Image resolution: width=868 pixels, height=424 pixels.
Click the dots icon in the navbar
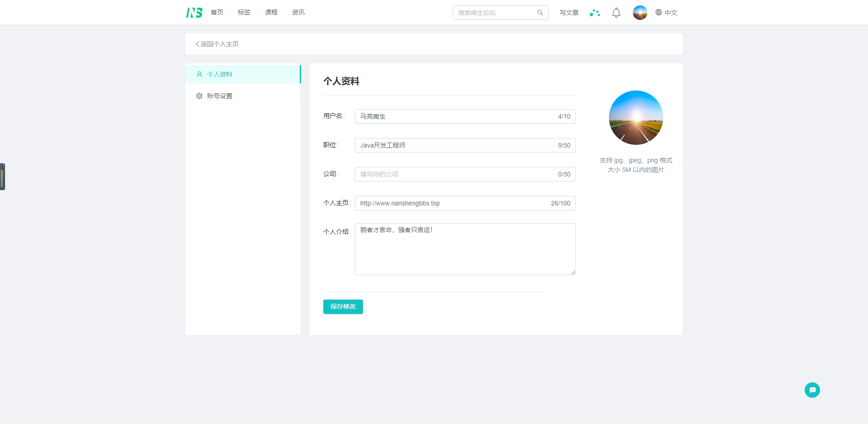(594, 13)
